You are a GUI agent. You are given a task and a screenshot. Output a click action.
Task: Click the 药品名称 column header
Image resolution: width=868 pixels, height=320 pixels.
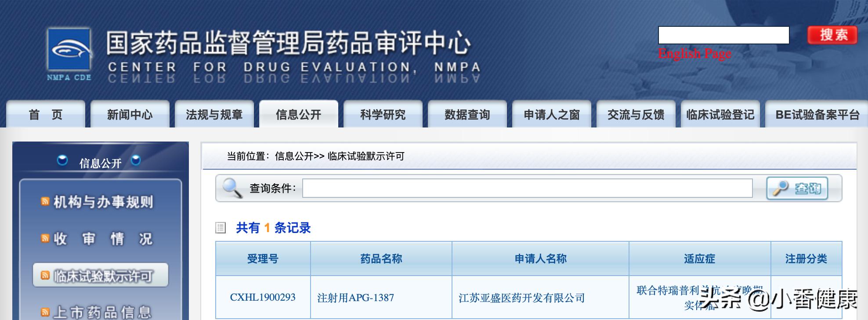pyautogui.click(x=381, y=258)
